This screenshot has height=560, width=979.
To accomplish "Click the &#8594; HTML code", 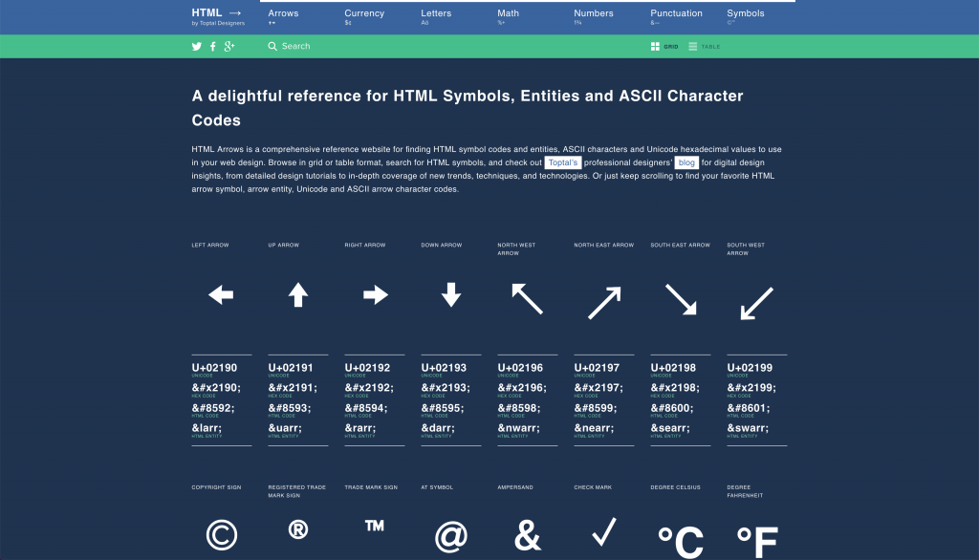I will 366,408.
